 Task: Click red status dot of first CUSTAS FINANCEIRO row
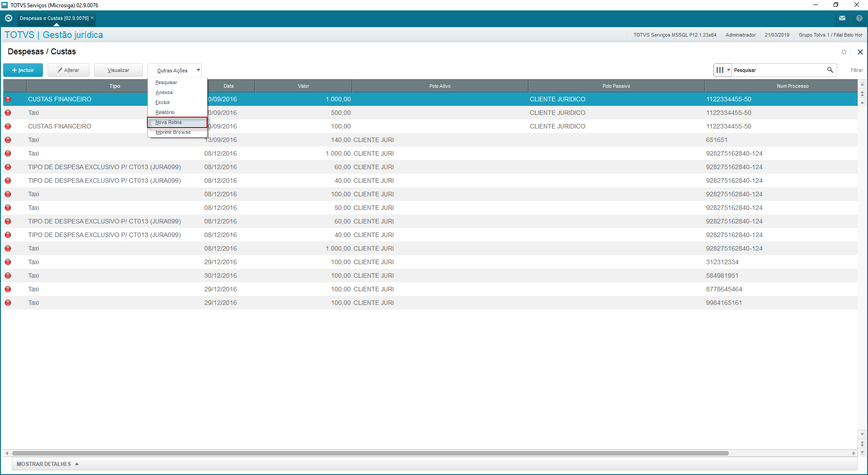(8, 99)
